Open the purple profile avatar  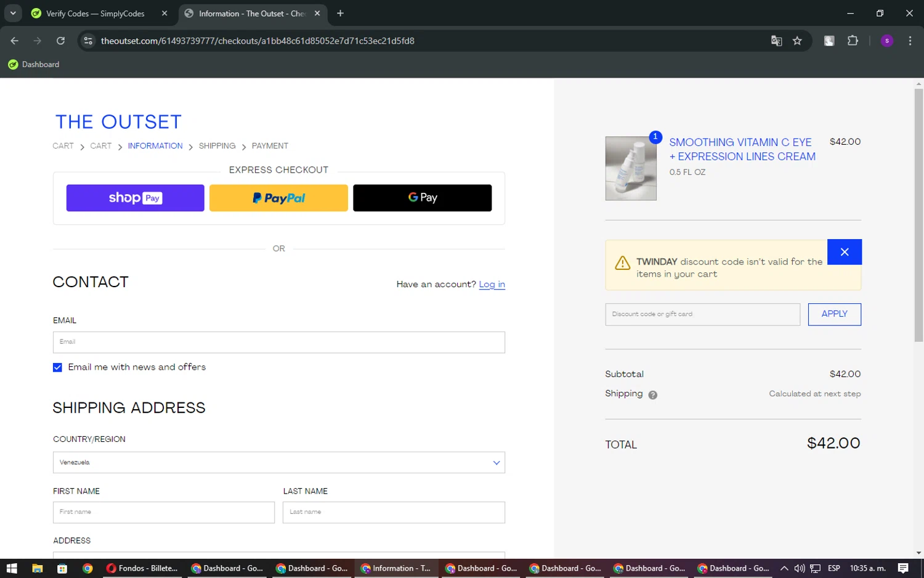(x=887, y=41)
